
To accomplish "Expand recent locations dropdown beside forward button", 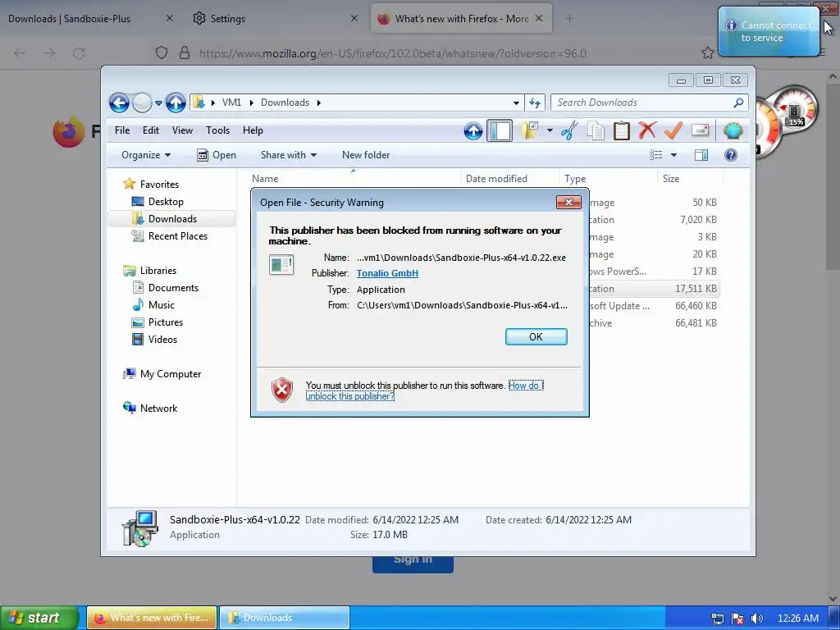I will pos(158,103).
